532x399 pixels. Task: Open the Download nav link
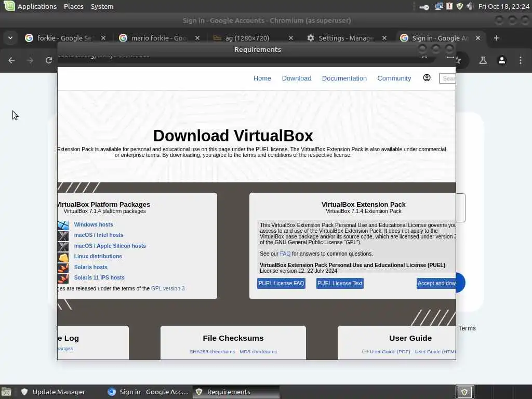pos(297,78)
